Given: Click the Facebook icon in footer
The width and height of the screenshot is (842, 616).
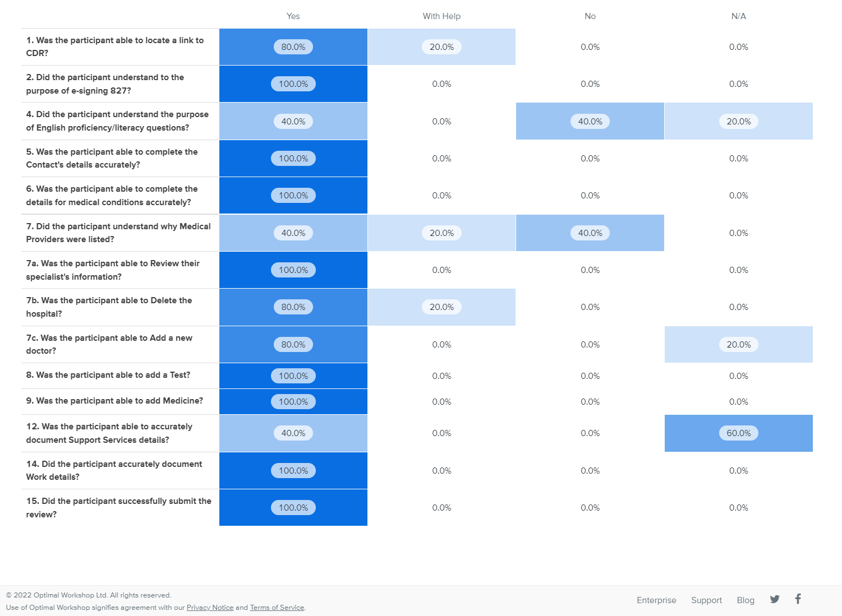Looking at the screenshot, I should point(798,599).
